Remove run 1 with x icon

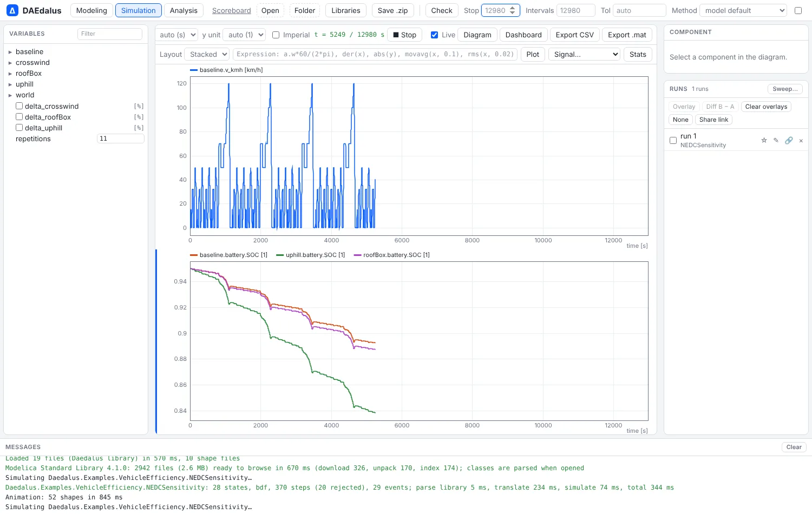pyautogui.click(x=801, y=141)
